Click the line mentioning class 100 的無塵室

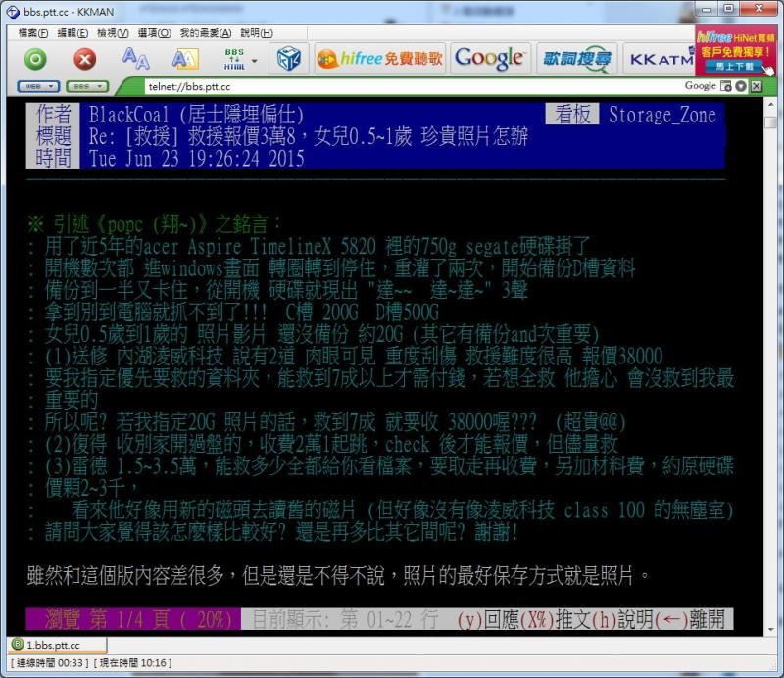tap(381, 510)
